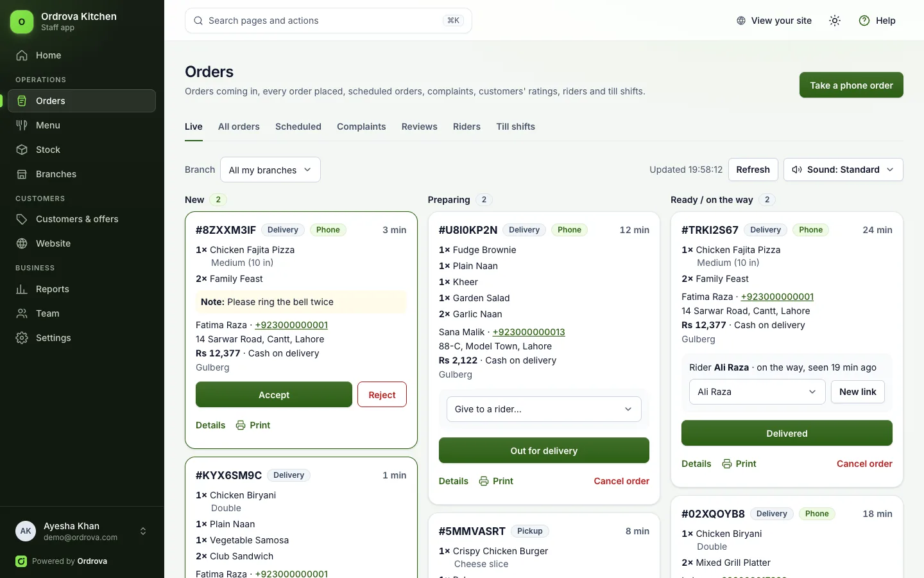Open Customers & offers section
Viewport: 924px width, 578px height.
point(81,219)
